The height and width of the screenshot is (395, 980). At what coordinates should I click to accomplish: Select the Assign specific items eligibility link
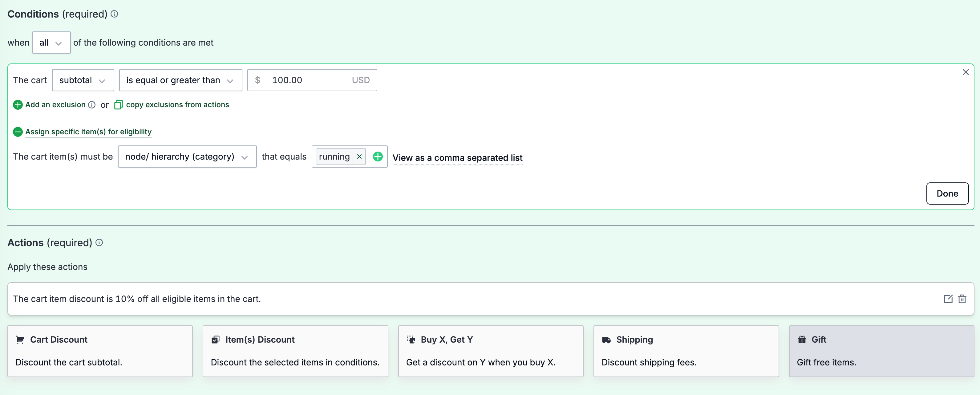tap(87, 131)
